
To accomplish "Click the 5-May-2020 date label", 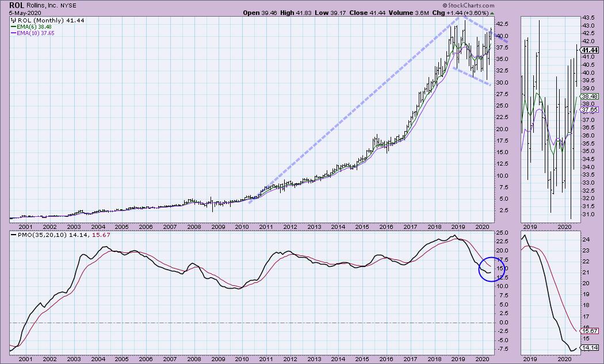I will 25,13.
